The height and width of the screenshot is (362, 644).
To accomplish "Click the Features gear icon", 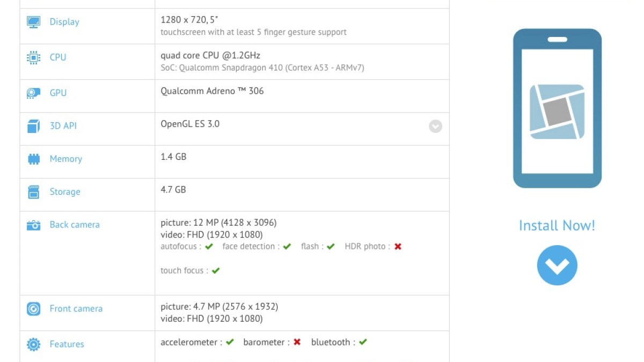I will (x=33, y=344).
